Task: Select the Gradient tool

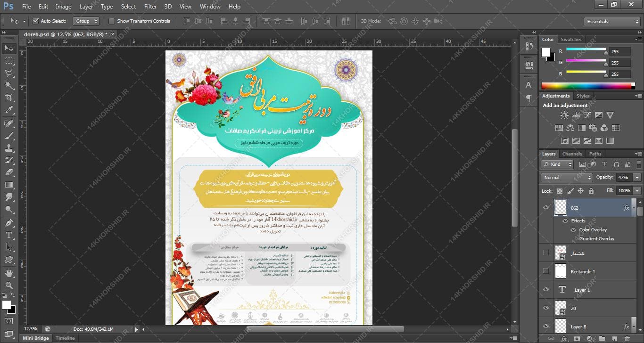Action: [x=9, y=185]
